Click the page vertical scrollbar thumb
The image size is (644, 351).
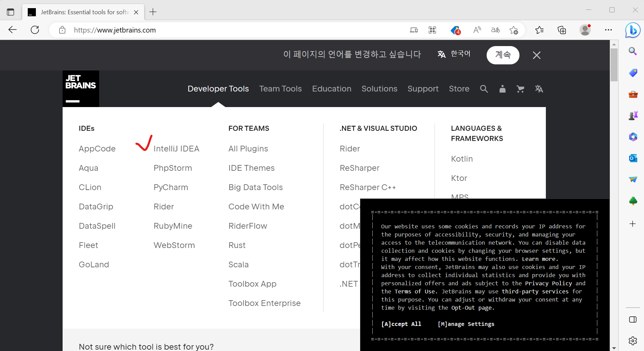(x=614, y=65)
